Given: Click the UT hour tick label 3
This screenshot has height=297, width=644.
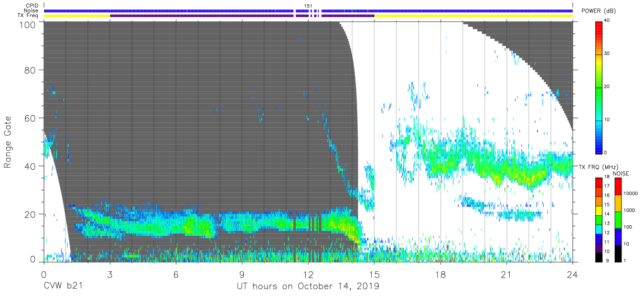Looking at the screenshot, I should [110, 274].
